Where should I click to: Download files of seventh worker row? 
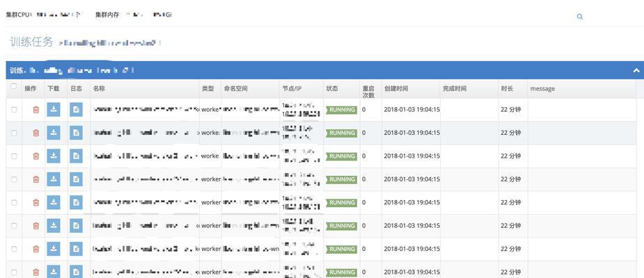[54, 249]
